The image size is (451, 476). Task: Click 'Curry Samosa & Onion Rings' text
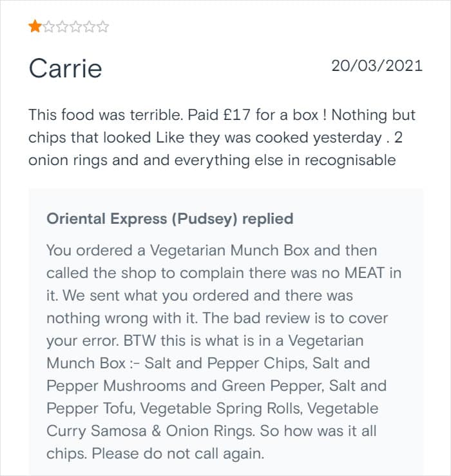point(151,431)
